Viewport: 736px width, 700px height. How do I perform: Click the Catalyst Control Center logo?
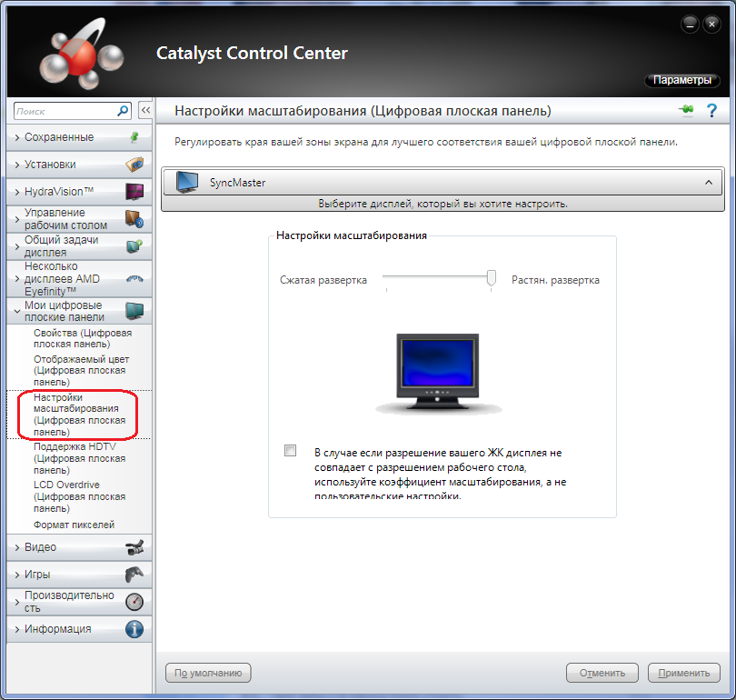(x=81, y=54)
